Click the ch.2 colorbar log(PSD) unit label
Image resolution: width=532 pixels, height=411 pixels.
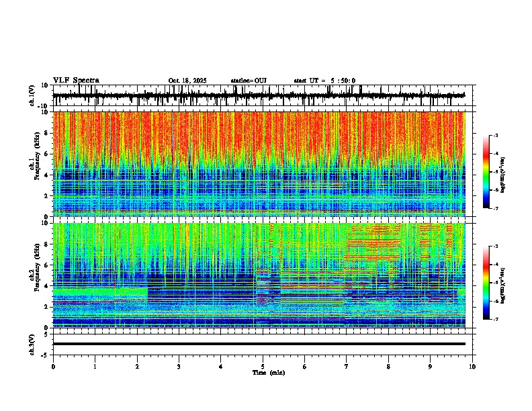pos(503,285)
